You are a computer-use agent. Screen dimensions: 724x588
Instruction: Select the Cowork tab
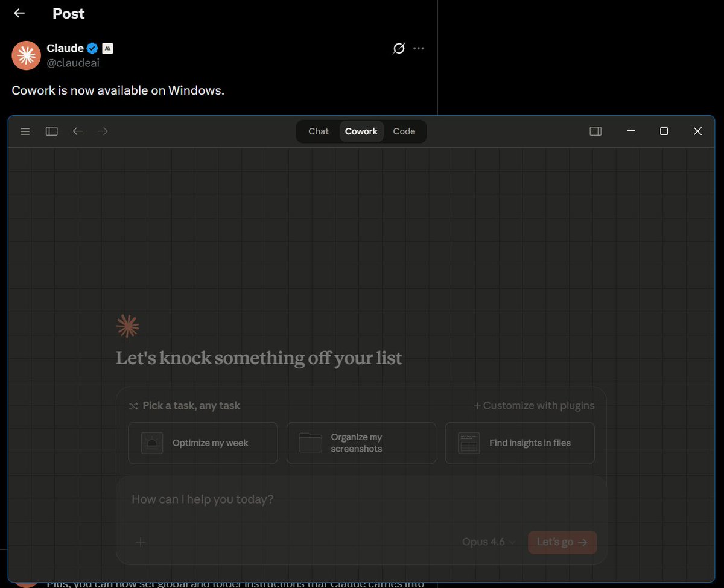pos(361,131)
